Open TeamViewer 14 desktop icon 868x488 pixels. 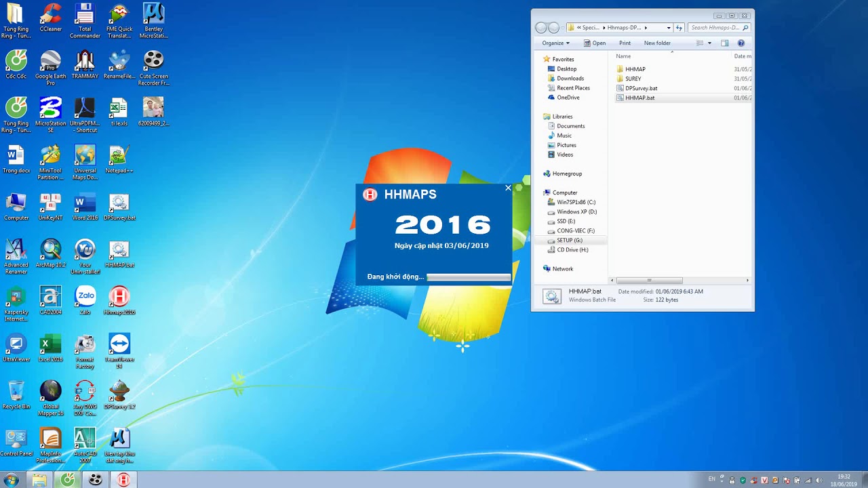tap(119, 350)
